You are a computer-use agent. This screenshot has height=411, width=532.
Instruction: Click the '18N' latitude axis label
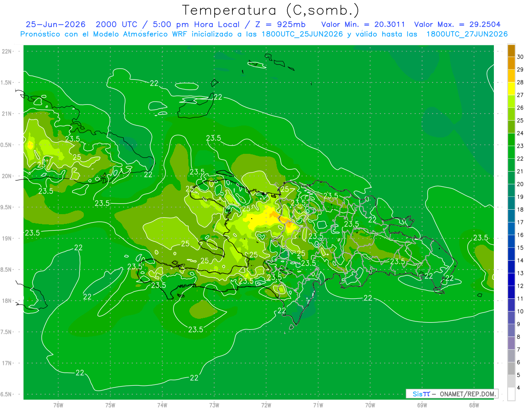[x=7, y=301]
